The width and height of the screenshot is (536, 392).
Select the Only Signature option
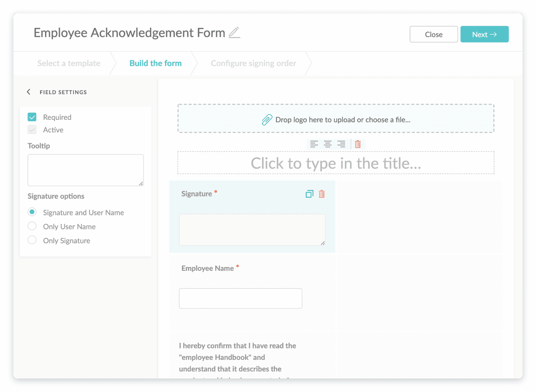click(32, 240)
